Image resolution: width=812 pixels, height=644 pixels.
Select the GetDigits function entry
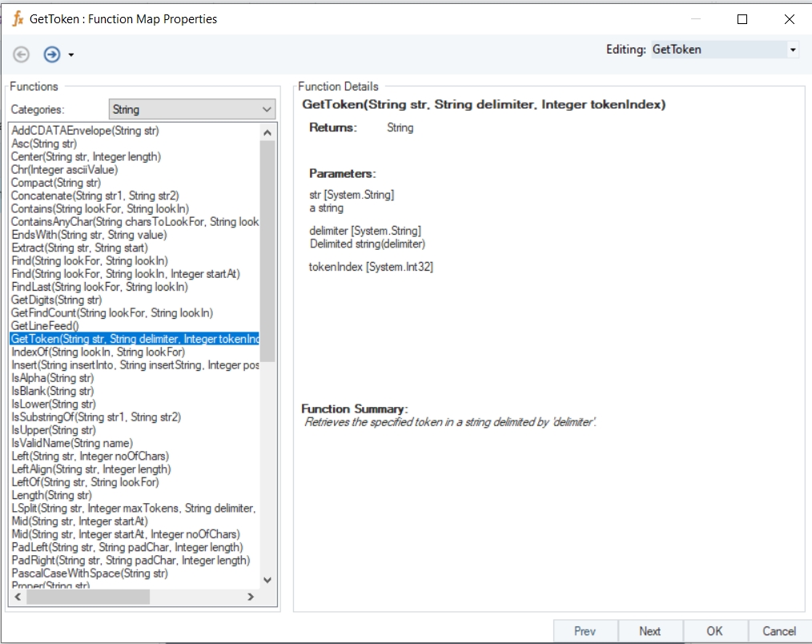(x=56, y=300)
